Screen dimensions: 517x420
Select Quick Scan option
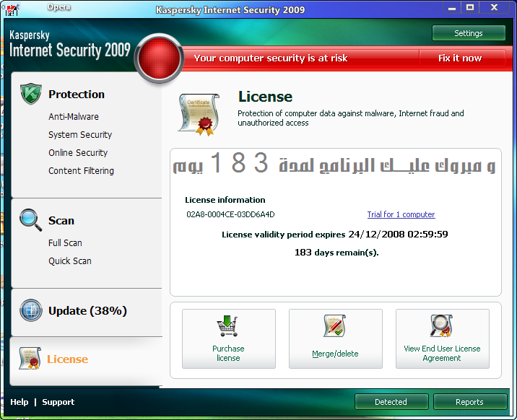69,261
